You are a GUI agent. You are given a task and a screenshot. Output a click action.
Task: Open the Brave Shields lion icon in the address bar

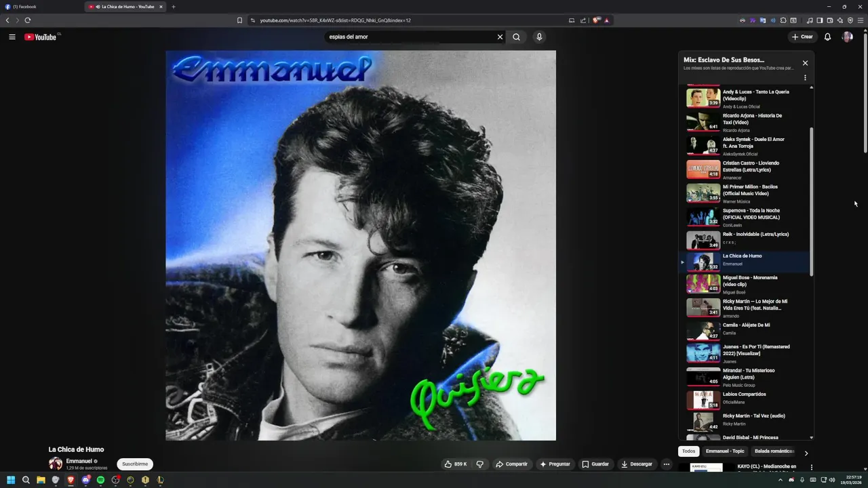[596, 20]
